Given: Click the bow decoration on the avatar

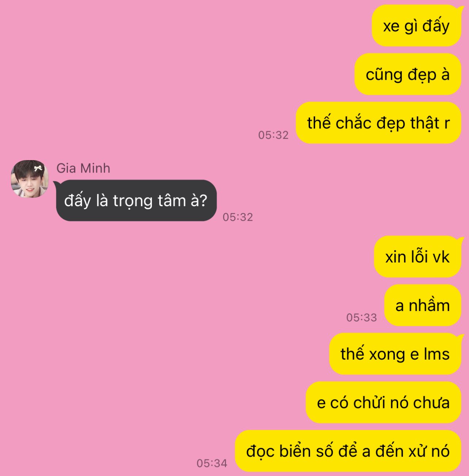Looking at the screenshot, I should (38, 168).
